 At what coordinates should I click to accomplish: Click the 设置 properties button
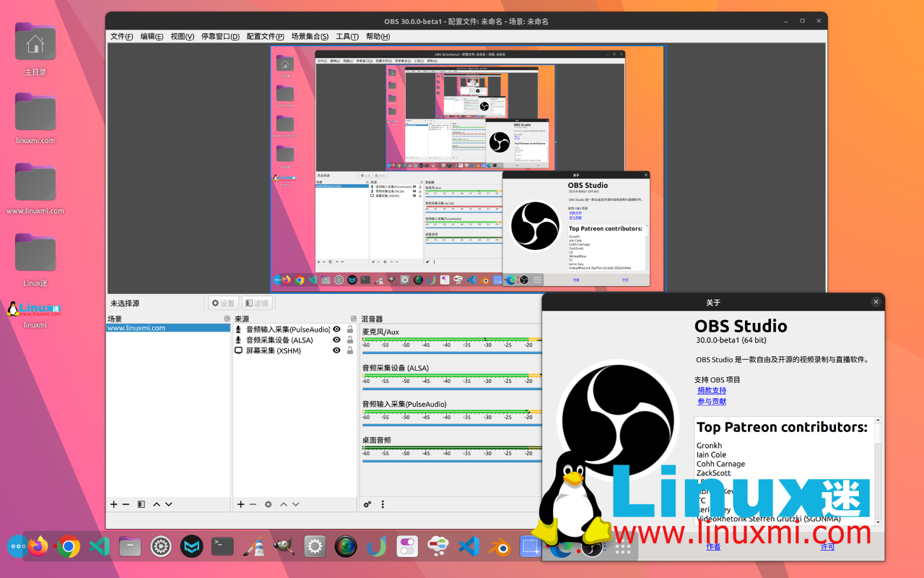(223, 303)
